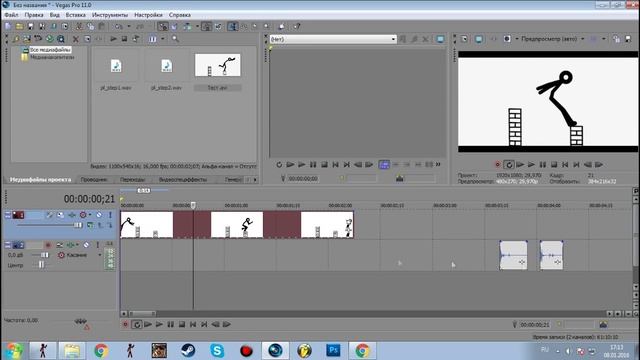Click Record button in the timeline transport bar

click(125, 324)
